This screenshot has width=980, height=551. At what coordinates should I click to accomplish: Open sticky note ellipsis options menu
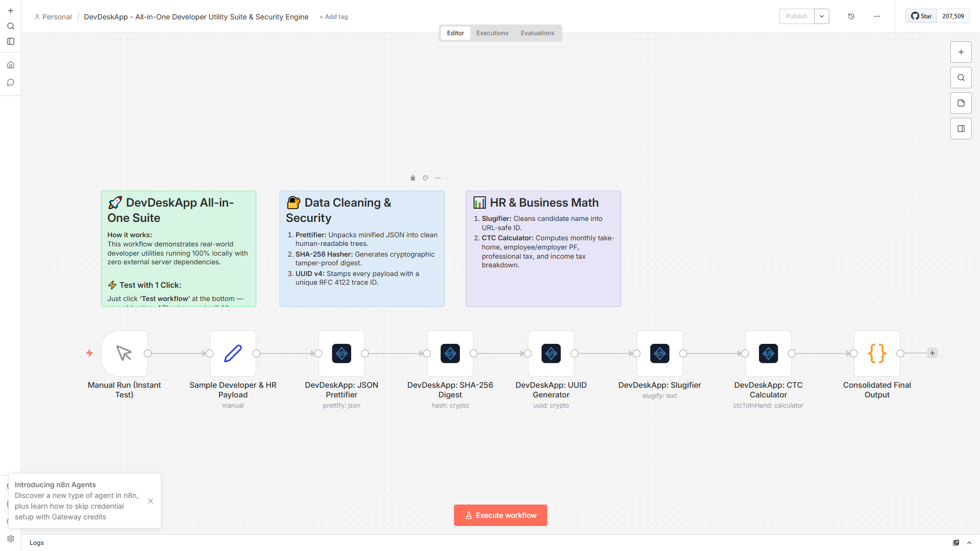tap(438, 178)
